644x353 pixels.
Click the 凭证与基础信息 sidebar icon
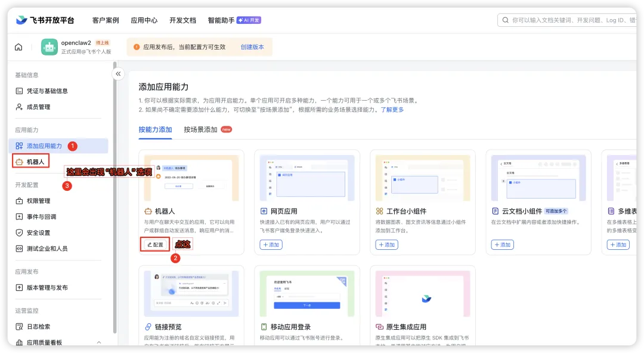coord(19,91)
